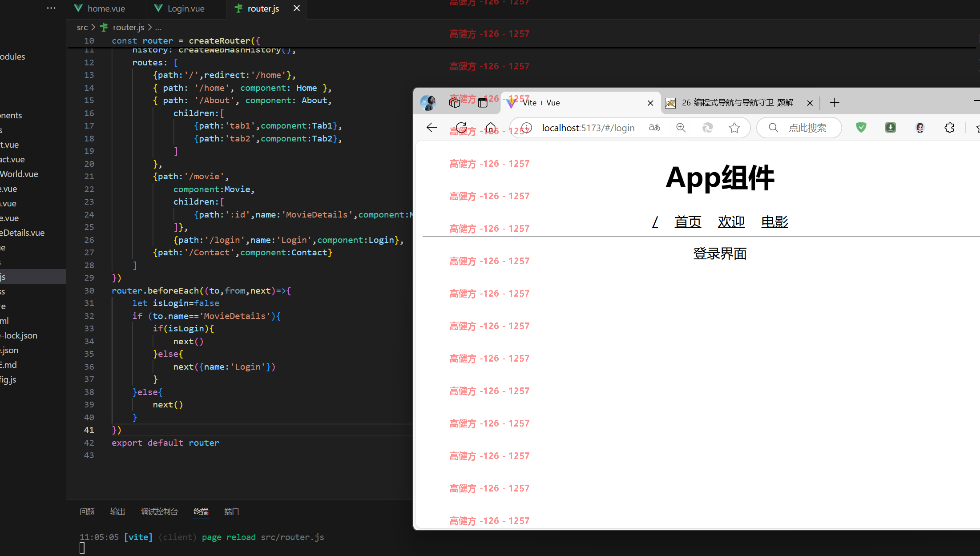Open the home.vue editor tab
The image size is (980, 556).
(x=106, y=8)
